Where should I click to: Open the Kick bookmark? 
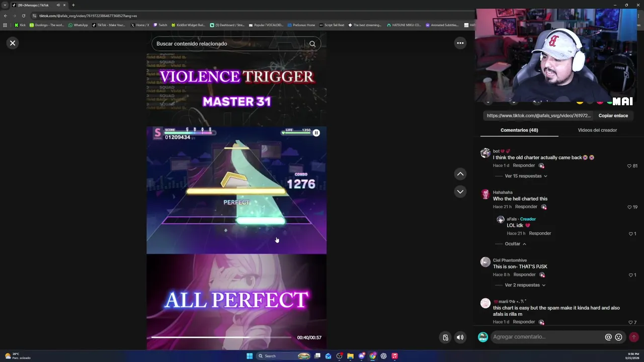click(20, 25)
